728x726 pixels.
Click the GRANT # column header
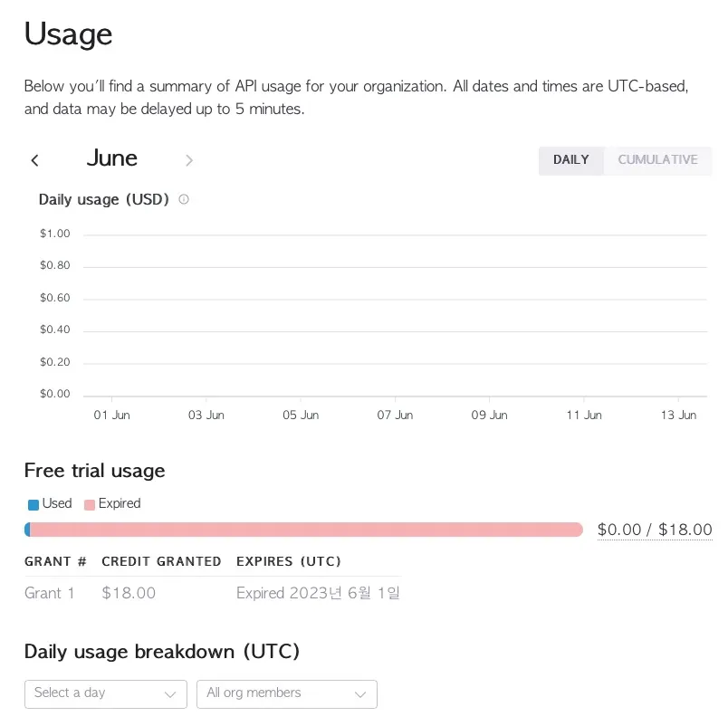coord(55,561)
